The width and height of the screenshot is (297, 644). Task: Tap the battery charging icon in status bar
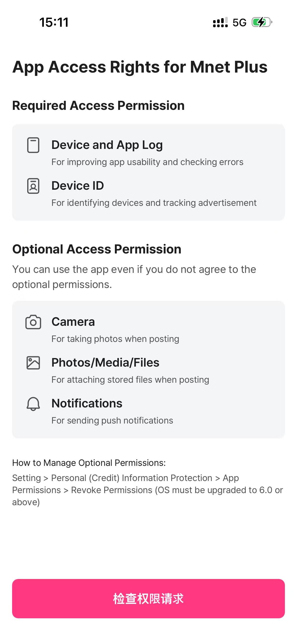coord(262,22)
